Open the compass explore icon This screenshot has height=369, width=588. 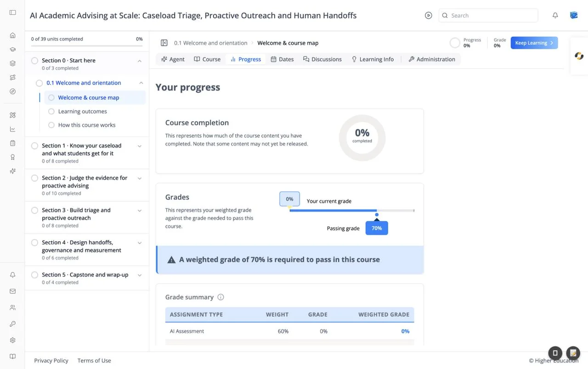tap(12, 91)
